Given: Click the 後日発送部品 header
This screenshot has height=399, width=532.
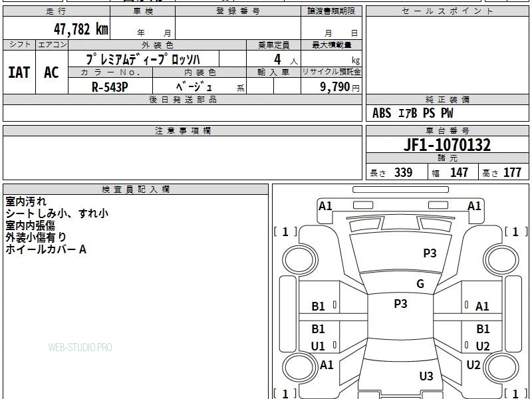Looking at the screenshot, I should click(182, 100).
